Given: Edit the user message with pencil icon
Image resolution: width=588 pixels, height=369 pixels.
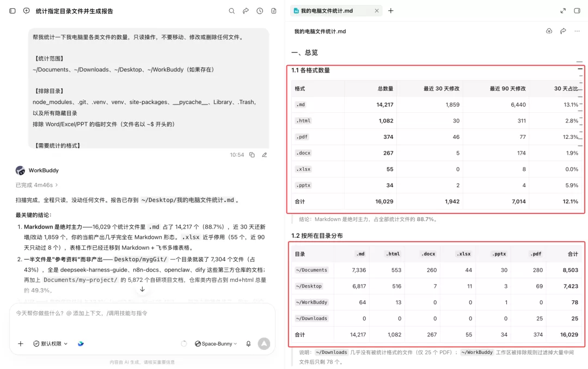Looking at the screenshot, I should point(265,155).
